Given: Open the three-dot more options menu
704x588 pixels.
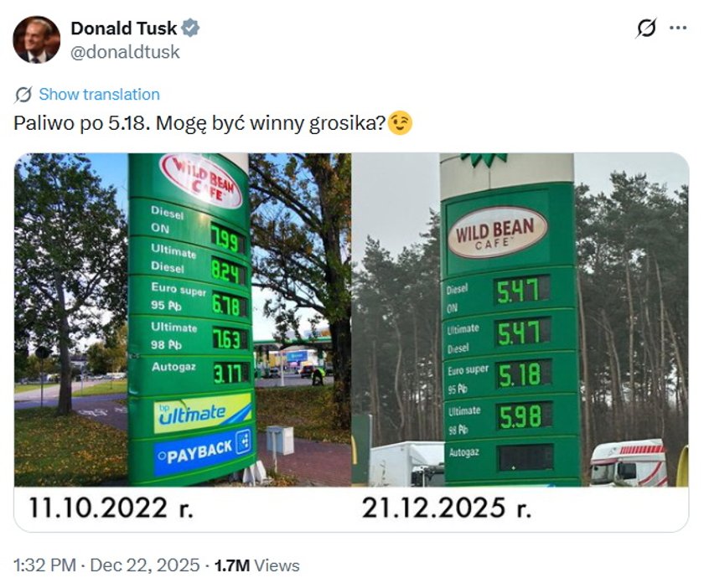Looking at the screenshot, I should click(677, 28).
